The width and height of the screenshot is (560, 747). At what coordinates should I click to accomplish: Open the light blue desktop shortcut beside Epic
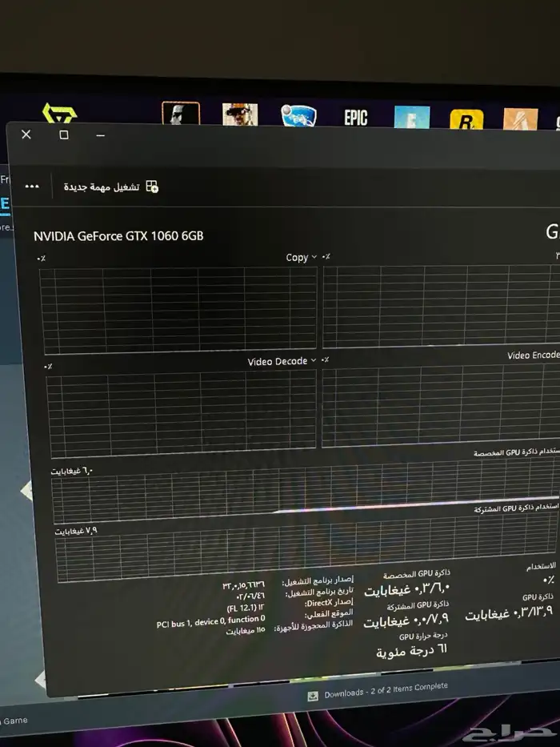coord(412,117)
